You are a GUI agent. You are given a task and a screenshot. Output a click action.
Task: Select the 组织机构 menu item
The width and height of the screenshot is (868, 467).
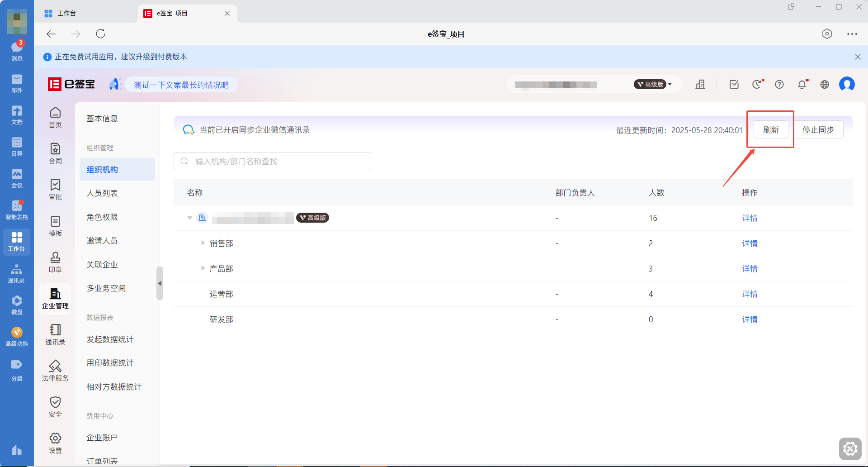click(x=117, y=169)
